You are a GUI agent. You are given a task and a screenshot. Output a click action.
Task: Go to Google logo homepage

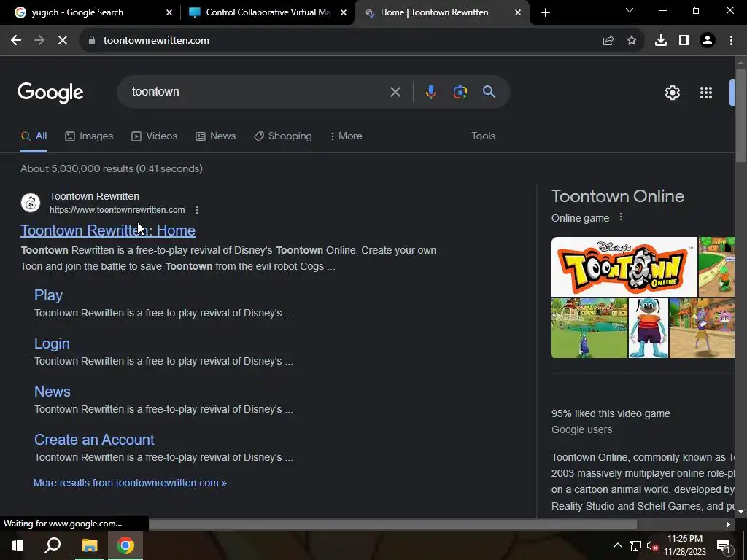point(50,93)
